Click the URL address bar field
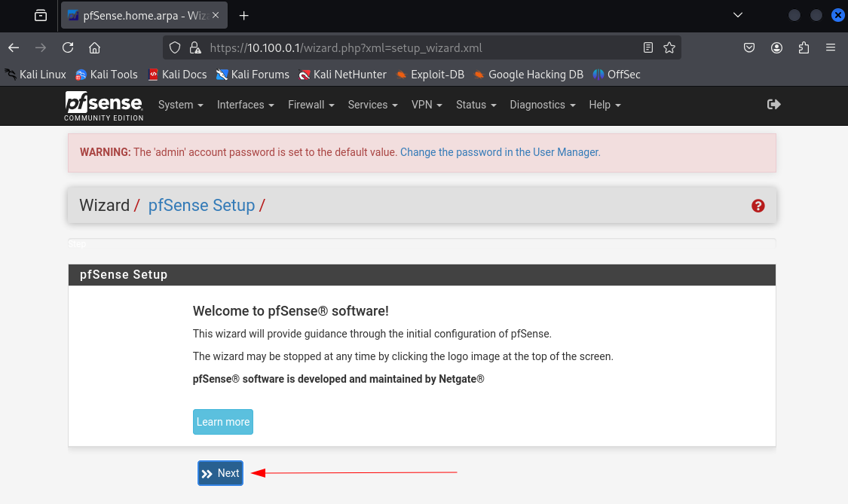Screen dimensions: 848x504 click(422, 47)
